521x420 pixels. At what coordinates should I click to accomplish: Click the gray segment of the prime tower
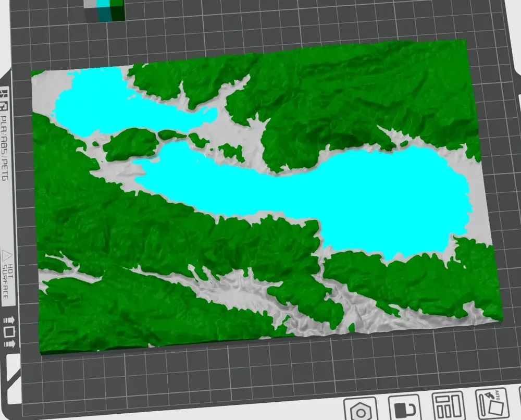pyautogui.click(x=90, y=5)
